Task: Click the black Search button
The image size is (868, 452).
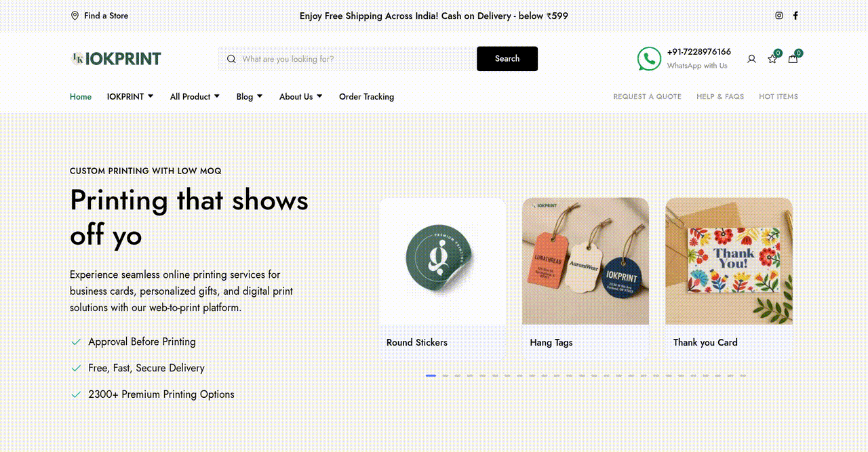Action: tap(507, 59)
